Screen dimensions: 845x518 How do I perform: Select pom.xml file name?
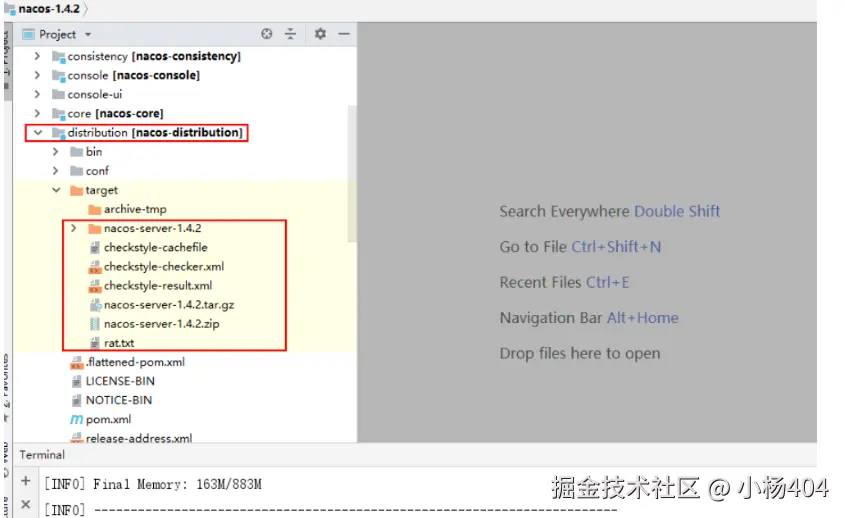[108, 419]
